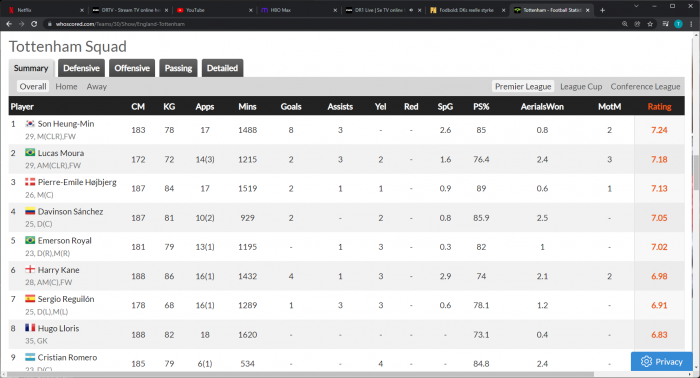The width and height of the screenshot is (700, 378).
Task: Click the South Korea flag beside Son Heung-Min
Action: click(x=30, y=124)
